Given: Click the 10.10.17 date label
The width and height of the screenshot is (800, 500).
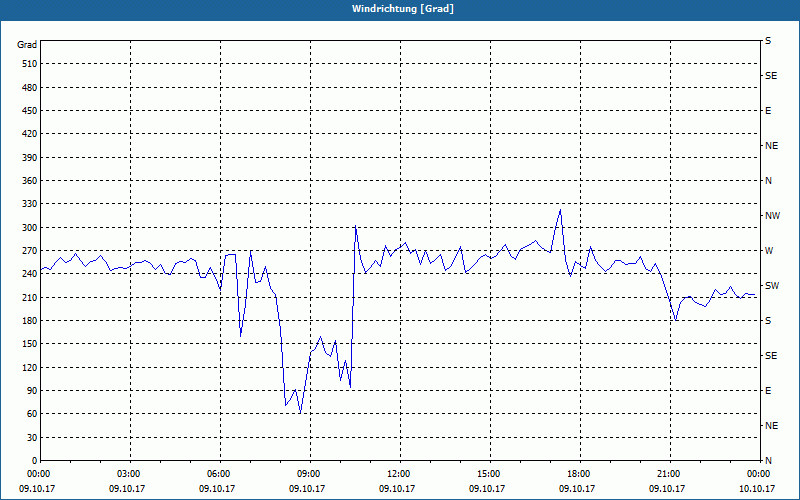Looking at the screenshot, I should coord(757,488).
